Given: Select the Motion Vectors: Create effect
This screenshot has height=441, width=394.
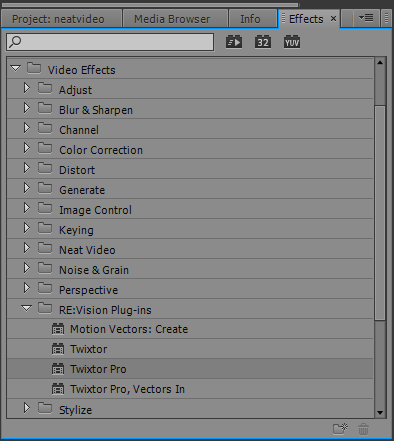Looking at the screenshot, I should [129, 329].
